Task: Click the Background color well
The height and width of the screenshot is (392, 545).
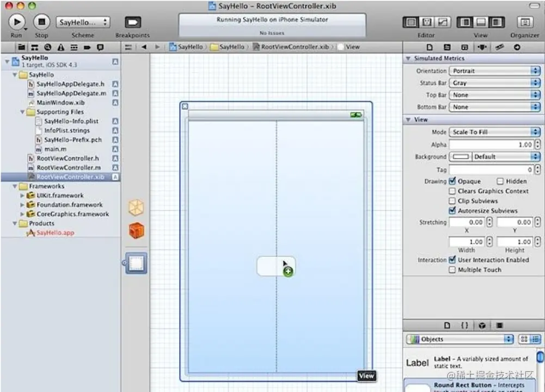Action: click(x=461, y=157)
